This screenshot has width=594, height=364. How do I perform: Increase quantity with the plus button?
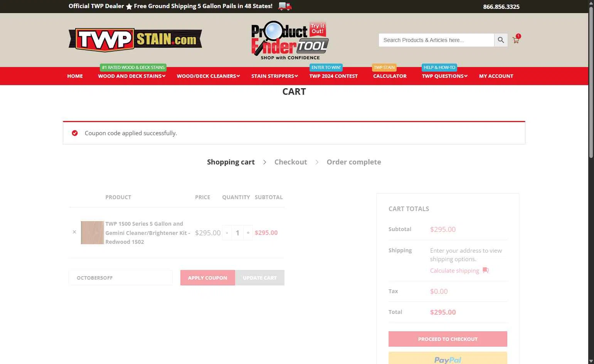248,233
